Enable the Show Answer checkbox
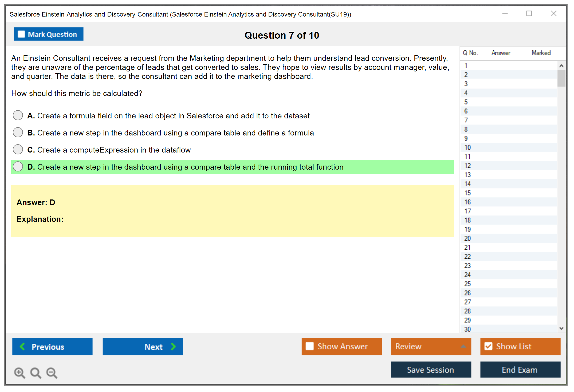This screenshot has width=574, height=392. point(310,346)
